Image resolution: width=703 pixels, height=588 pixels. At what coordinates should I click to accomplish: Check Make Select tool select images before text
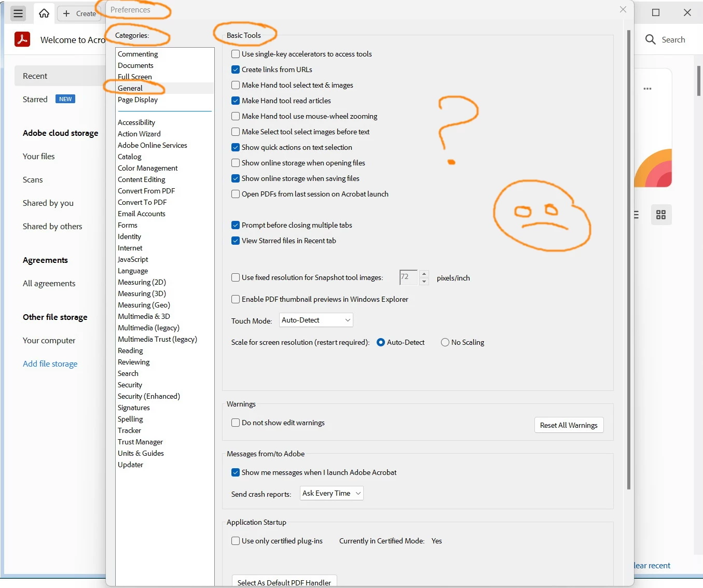pyautogui.click(x=236, y=132)
